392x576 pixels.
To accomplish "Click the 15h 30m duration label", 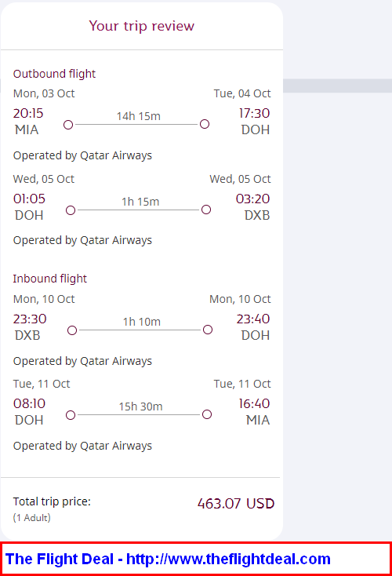I will pos(140,406).
